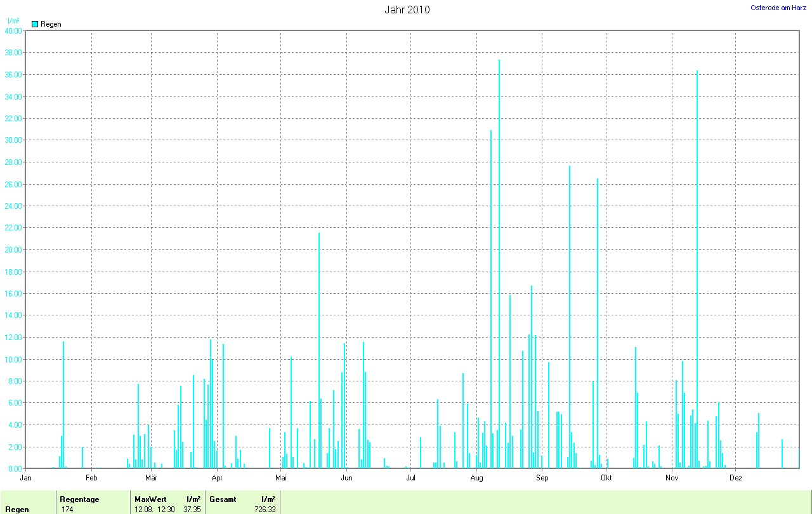Open the Osterode am Harz link
Screen dimensions: 812x514
click(x=778, y=8)
